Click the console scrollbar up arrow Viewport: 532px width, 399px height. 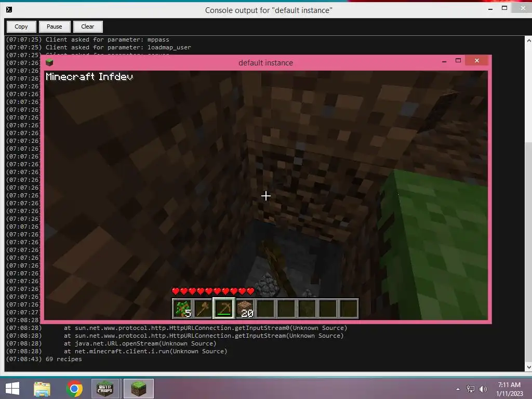pos(528,41)
